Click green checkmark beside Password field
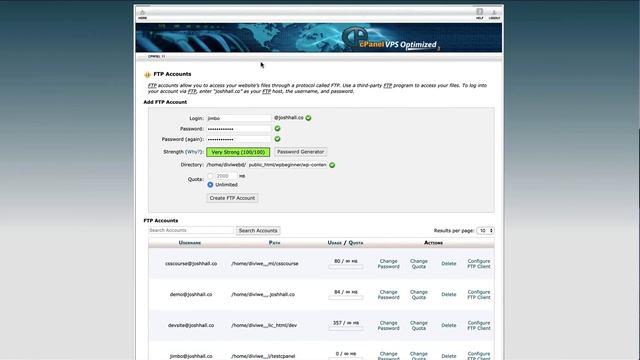640x360 pixels. [278, 129]
